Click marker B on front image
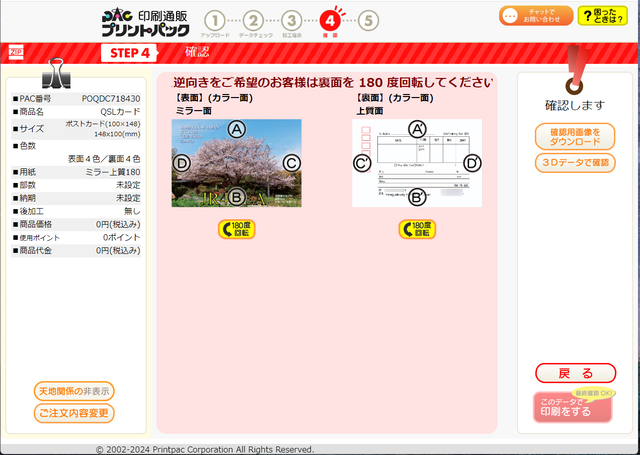Image resolution: width=640 pixels, height=455 pixels. coord(236,197)
